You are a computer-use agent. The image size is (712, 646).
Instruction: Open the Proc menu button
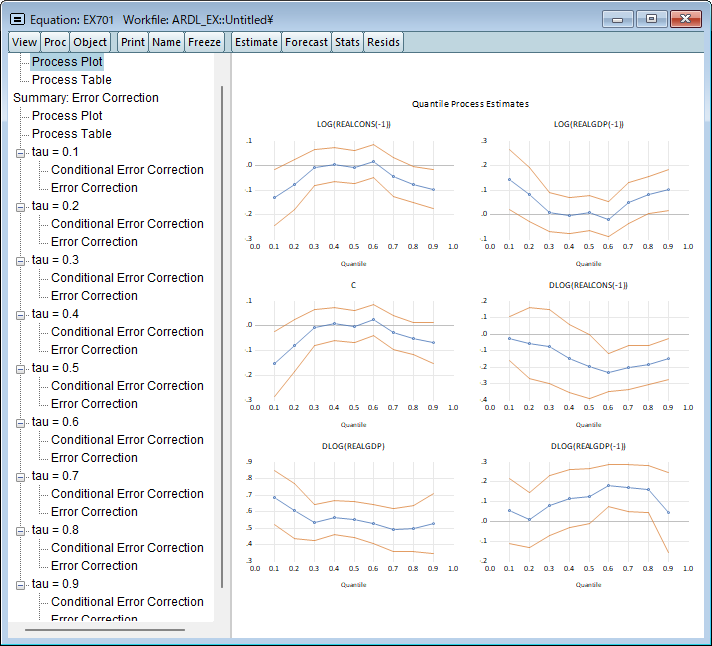tap(55, 42)
